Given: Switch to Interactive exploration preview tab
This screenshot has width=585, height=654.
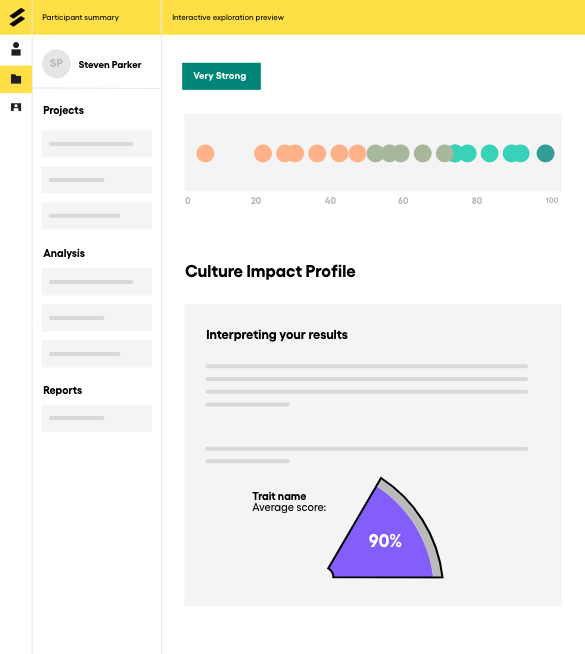Looking at the screenshot, I should click(x=228, y=18).
